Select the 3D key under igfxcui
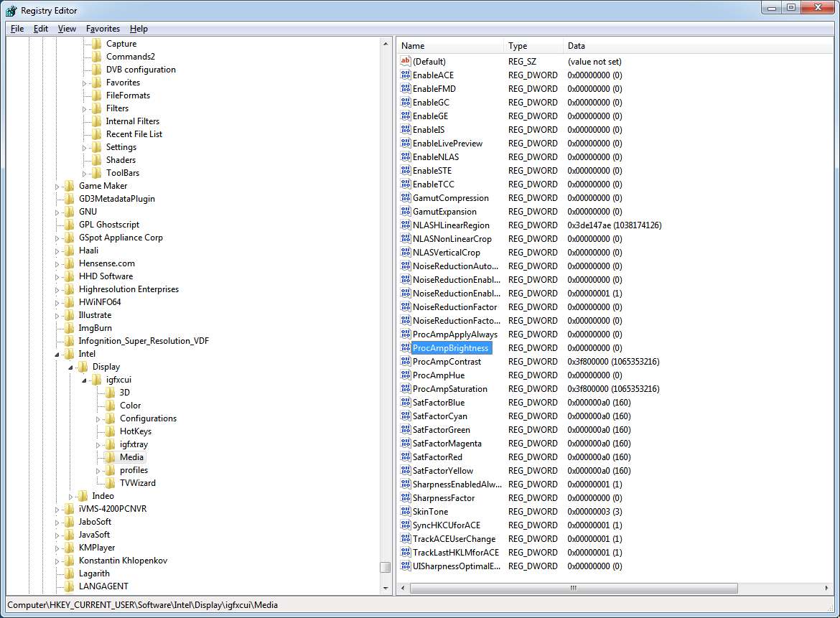 click(x=125, y=393)
